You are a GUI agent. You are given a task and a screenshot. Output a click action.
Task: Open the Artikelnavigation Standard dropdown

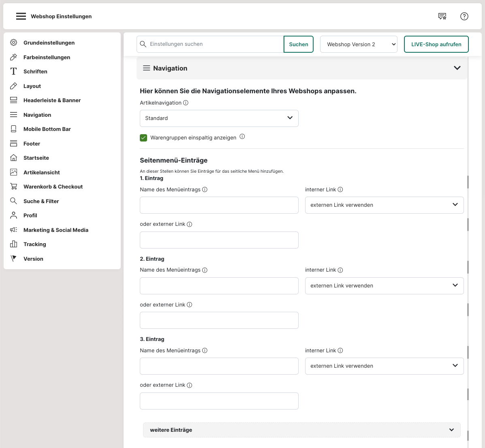[219, 118]
